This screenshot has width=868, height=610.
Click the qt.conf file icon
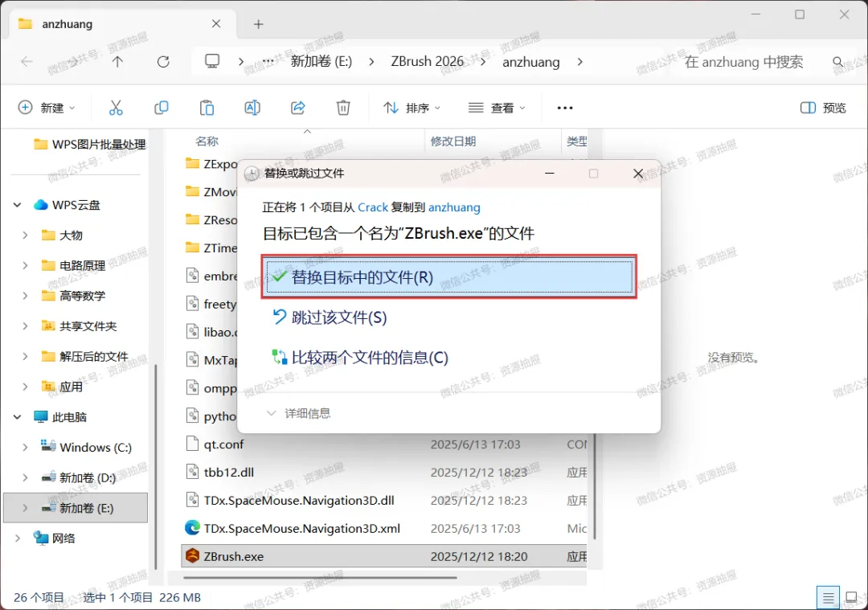[x=192, y=444]
